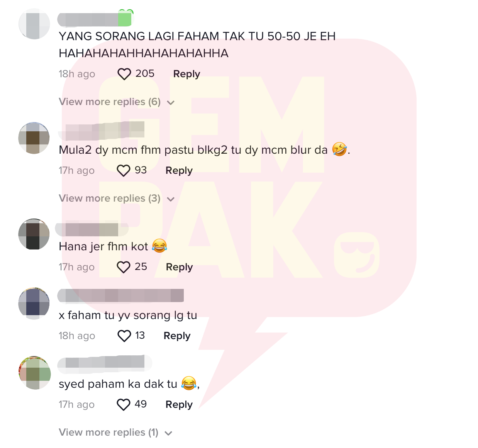Viewport: 478px width, 448px height.
Task: Reply to the 'syed paham ka dak tu' comment
Action: (179, 404)
